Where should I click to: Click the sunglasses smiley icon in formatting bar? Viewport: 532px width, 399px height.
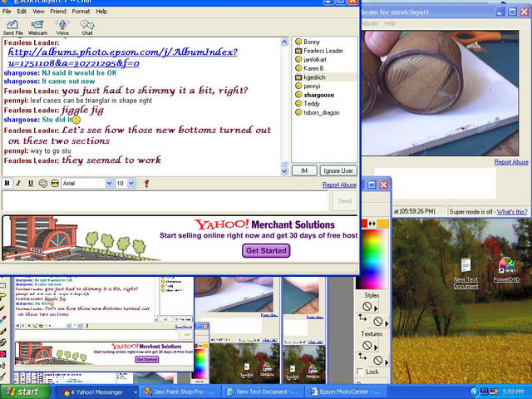[55, 184]
